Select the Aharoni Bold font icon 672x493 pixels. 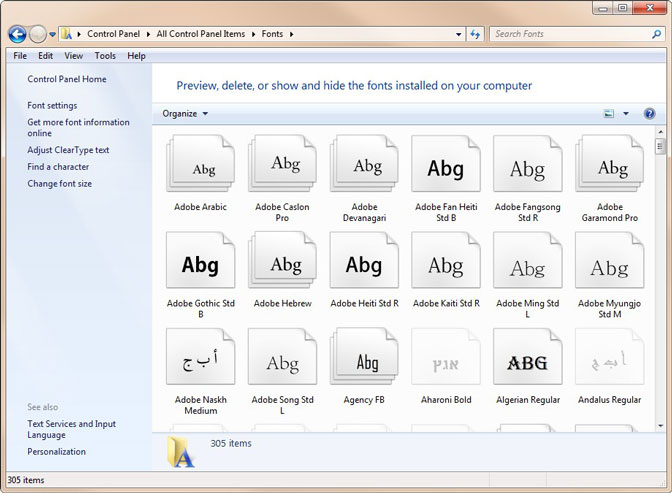coord(446,356)
